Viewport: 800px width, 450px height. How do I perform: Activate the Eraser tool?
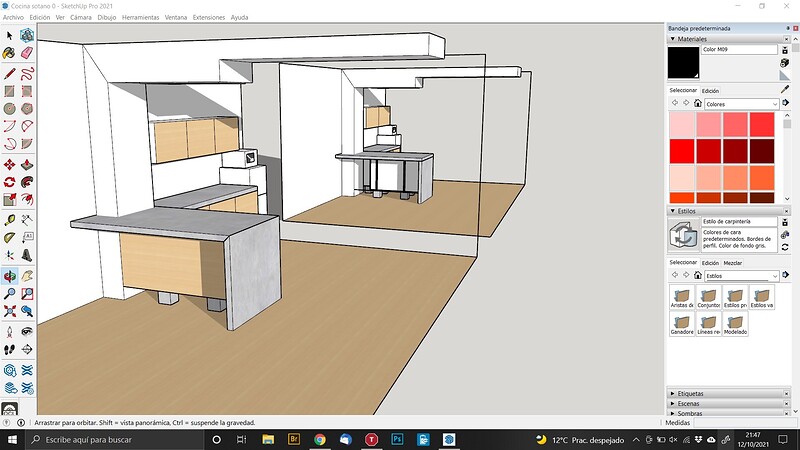point(27,54)
